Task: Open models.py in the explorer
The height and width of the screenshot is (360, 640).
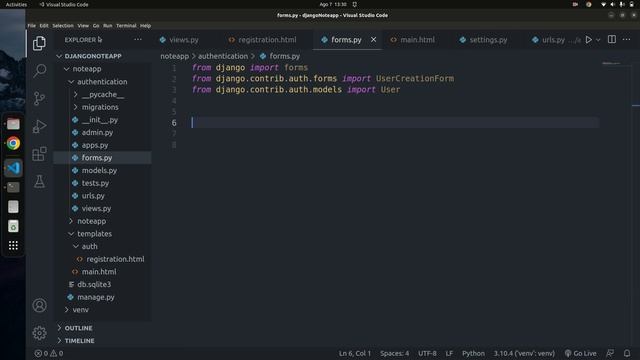Action: coord(99,170)
